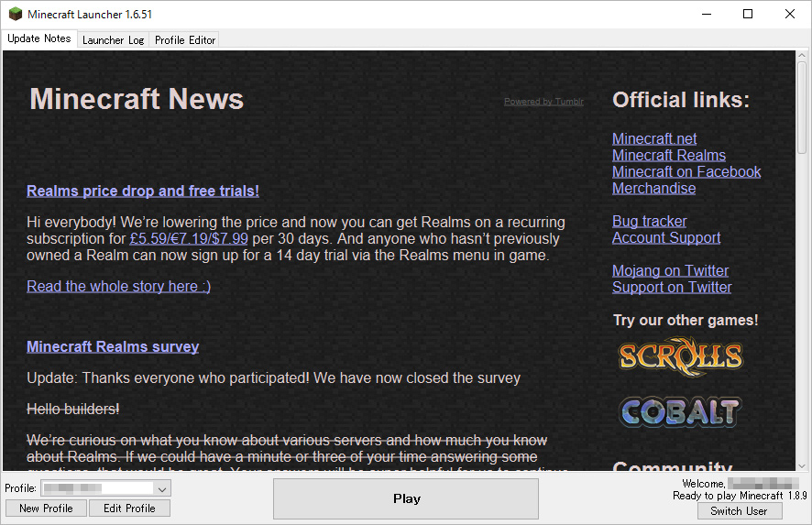
Task: Click the 'Official links:' heading
Action: click(x=681, y=100)
